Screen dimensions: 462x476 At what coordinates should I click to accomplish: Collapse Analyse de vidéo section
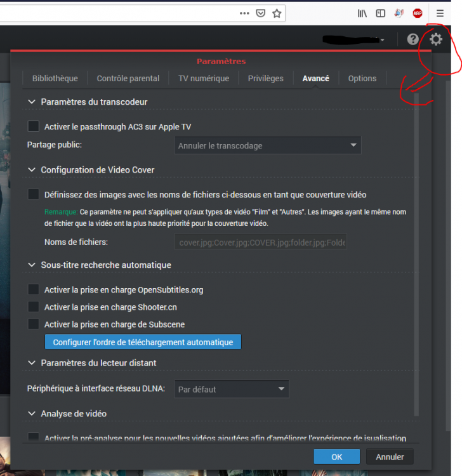[x=32, y=413]
